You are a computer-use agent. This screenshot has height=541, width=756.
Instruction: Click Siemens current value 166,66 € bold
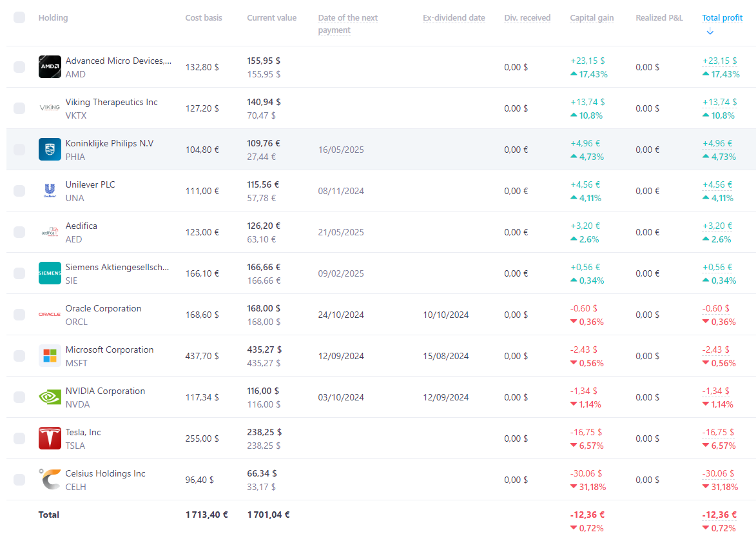(263, 267)
